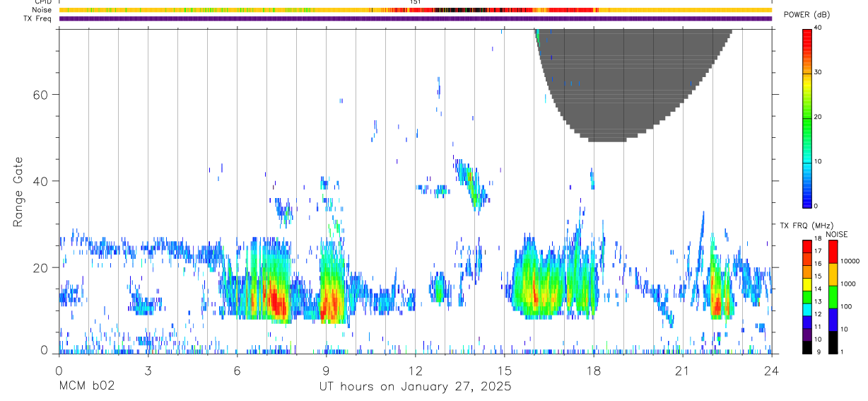Click x-axis tick label '9'
The image size is (868, 401).
(326, 371)
